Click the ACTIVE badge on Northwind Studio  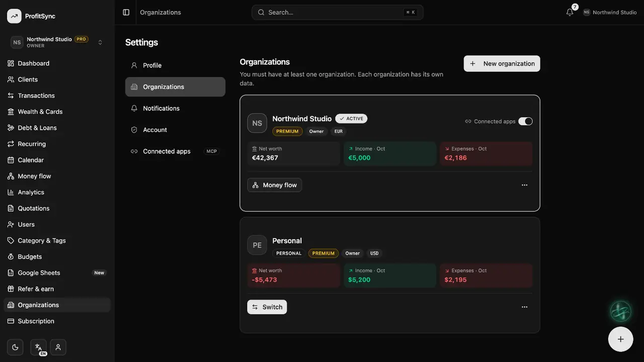(x=351, y=119)
